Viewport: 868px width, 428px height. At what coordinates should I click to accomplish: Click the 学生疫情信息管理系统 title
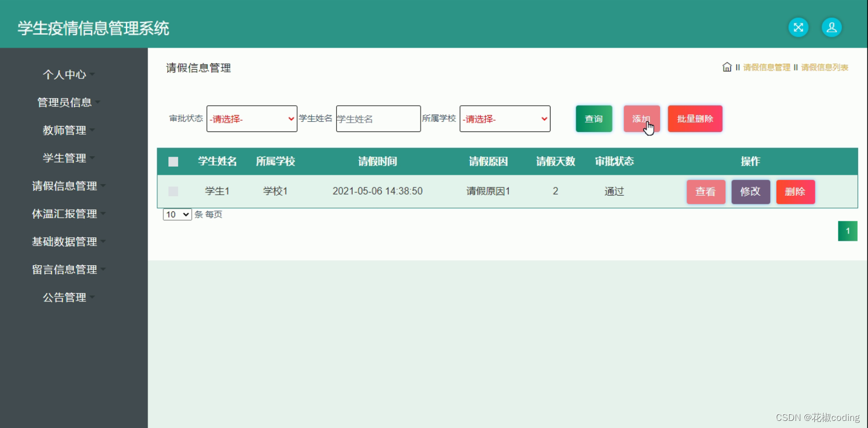pos(93,28)
